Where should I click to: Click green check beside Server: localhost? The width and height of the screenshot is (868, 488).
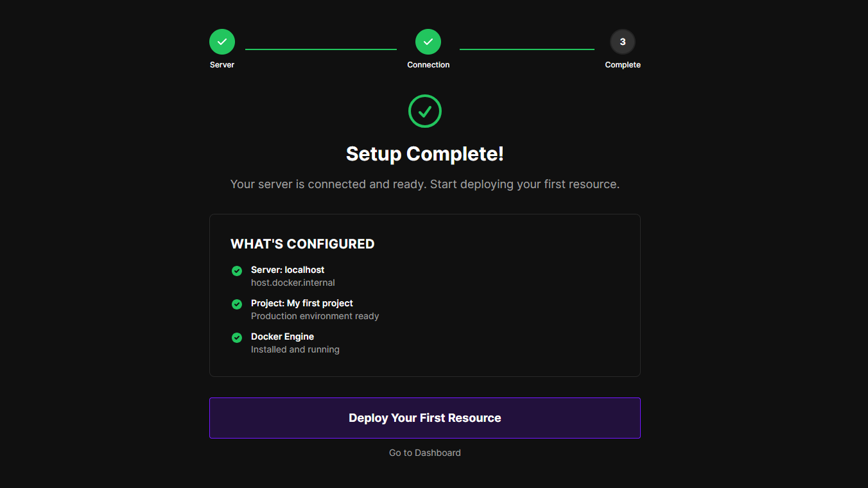pyautogui.click(x=237, y=271)
